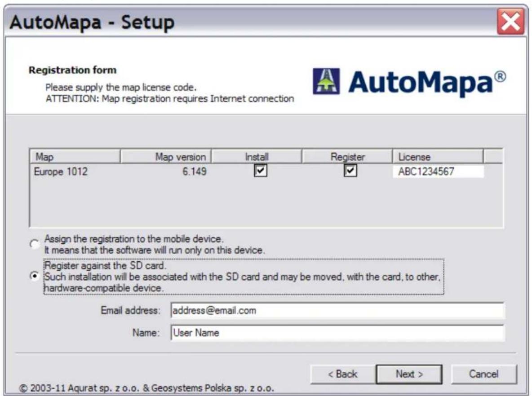Screen dimensions: 532x396
Task: Click the License field ABC1234567
Action: (438, 171)
